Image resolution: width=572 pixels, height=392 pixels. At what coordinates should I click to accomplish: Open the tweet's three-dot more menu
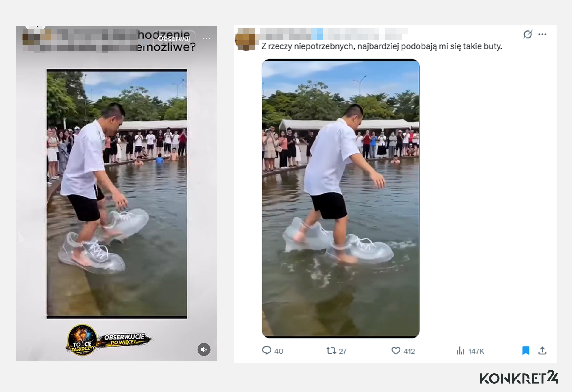click(542, 34)
